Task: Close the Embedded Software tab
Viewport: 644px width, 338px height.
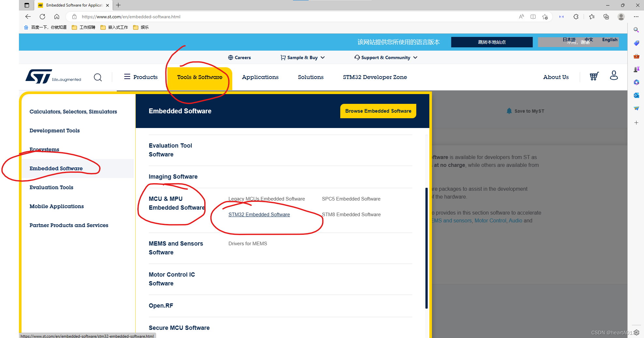Action: (x=107, y=5)
